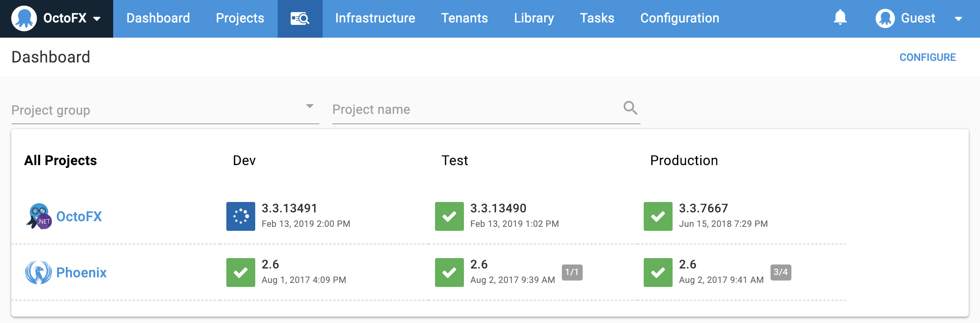Open the search icon in navigation bar
The width and height of the screenshot is (980, 323).
pyautogui.click(x=300, y=18)
